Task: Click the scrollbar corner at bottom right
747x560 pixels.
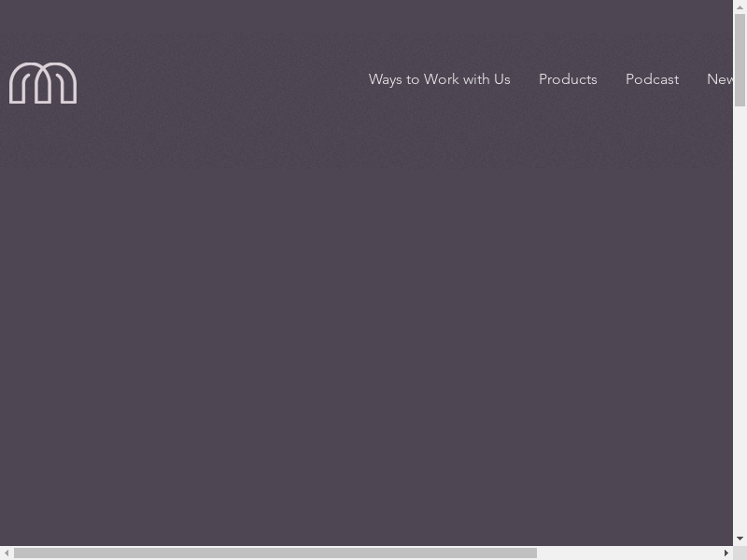Action: pos(740,553)
